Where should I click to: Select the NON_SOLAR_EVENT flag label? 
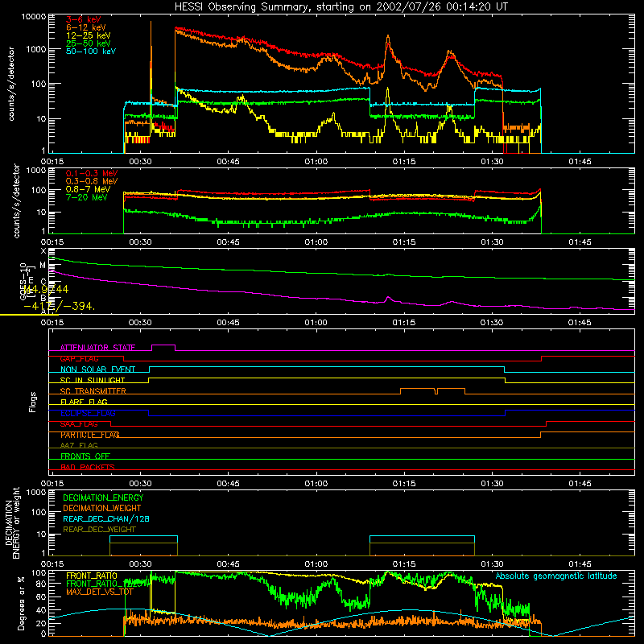(x=97, y=369)
